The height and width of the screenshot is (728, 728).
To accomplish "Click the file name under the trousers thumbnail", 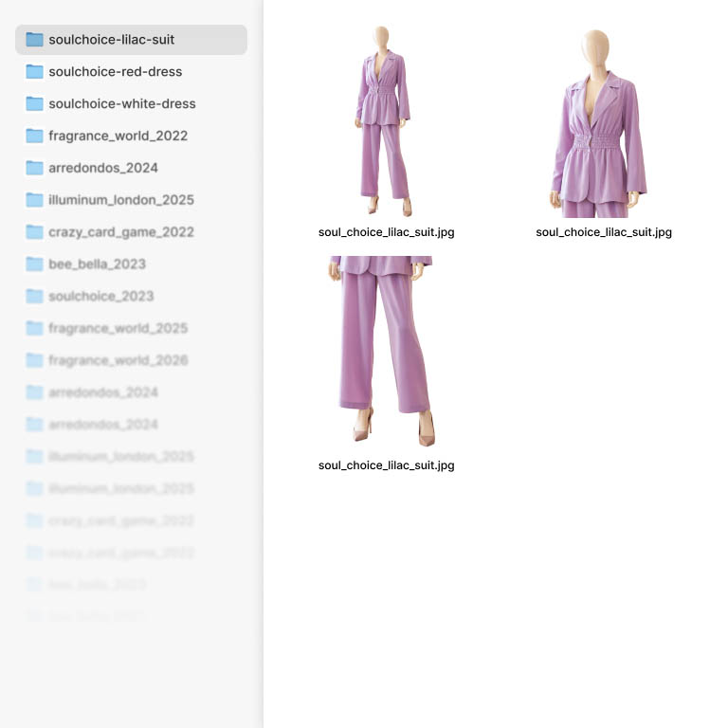I will (387, 465).
